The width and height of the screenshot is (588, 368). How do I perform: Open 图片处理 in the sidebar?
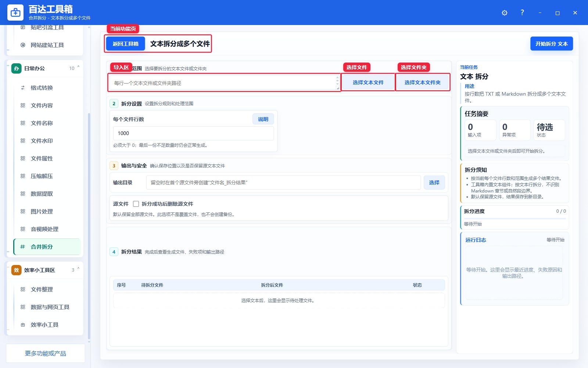47,211
